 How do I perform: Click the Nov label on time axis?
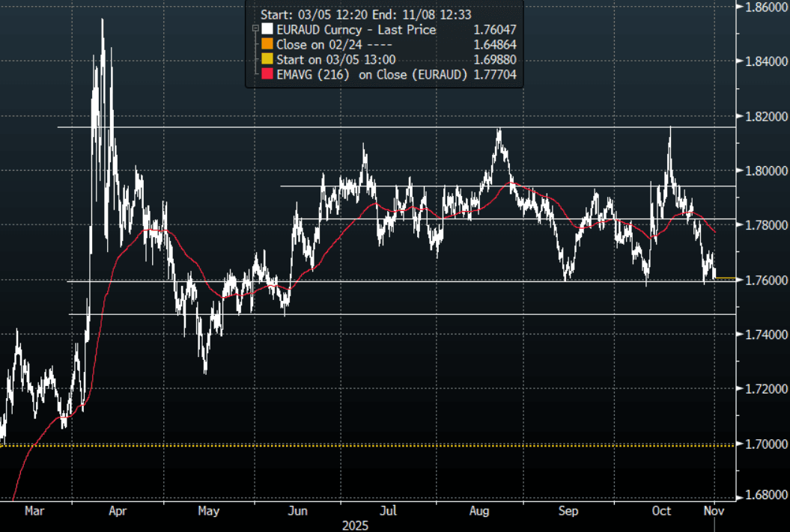click(x=714, y=512)
